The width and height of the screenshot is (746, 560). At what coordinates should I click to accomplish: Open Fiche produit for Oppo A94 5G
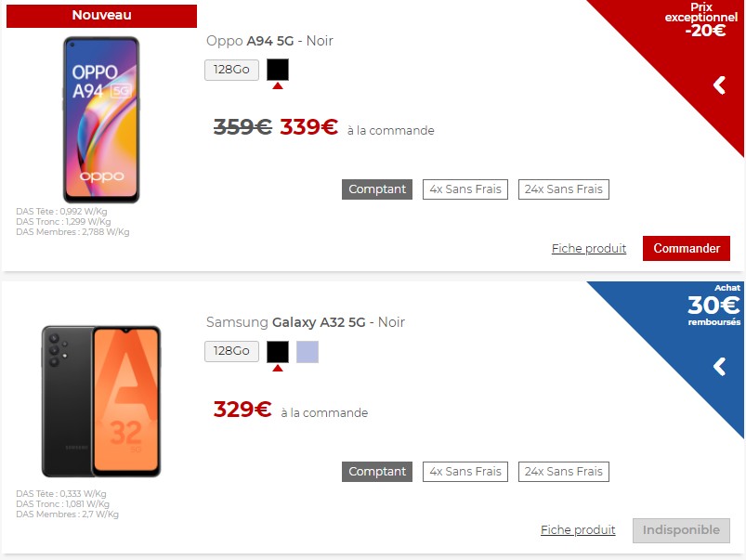click(588, 248)
